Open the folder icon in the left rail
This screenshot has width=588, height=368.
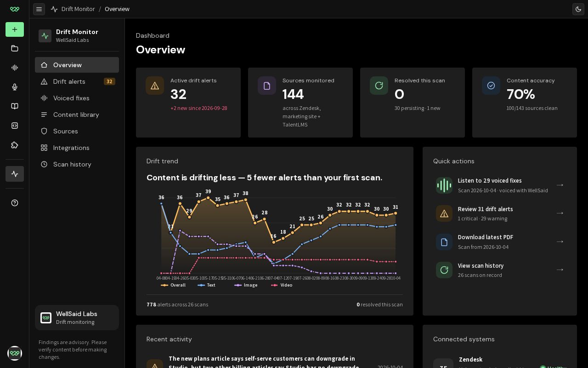15,48
